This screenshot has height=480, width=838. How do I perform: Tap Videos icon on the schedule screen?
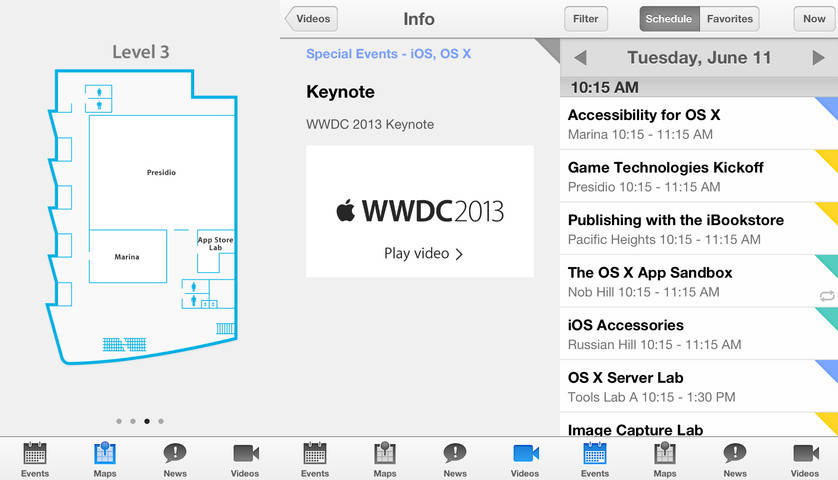point(805,453)
